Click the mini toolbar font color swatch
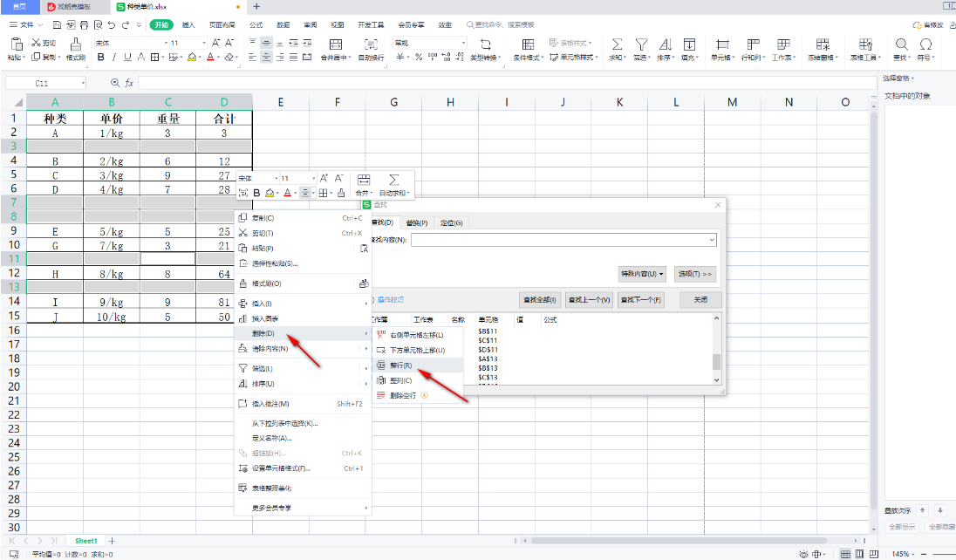The image size is (956, 560). click(x=287, y=193)
